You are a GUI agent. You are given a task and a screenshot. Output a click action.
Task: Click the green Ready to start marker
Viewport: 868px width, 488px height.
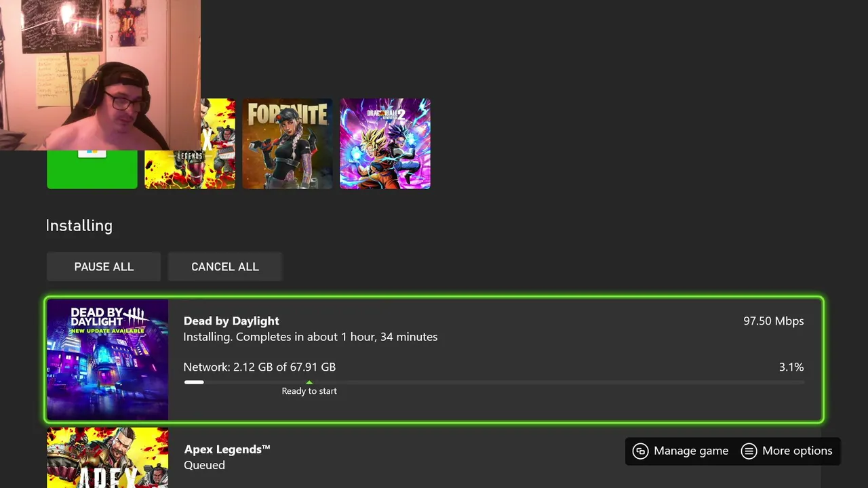[x=309, y=382]
